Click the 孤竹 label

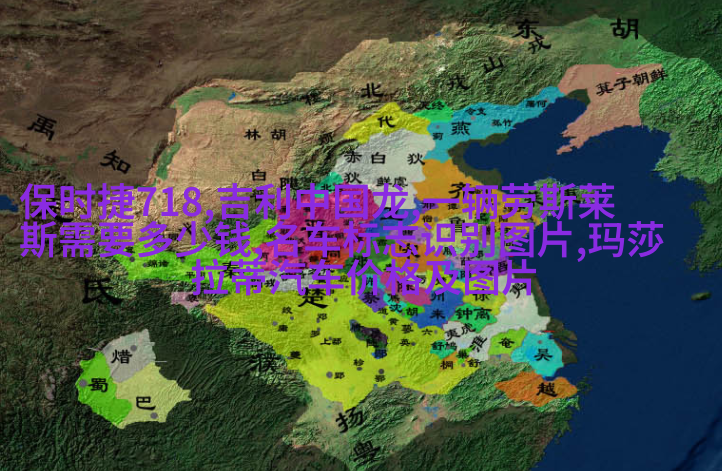click(x=501, y=123)
